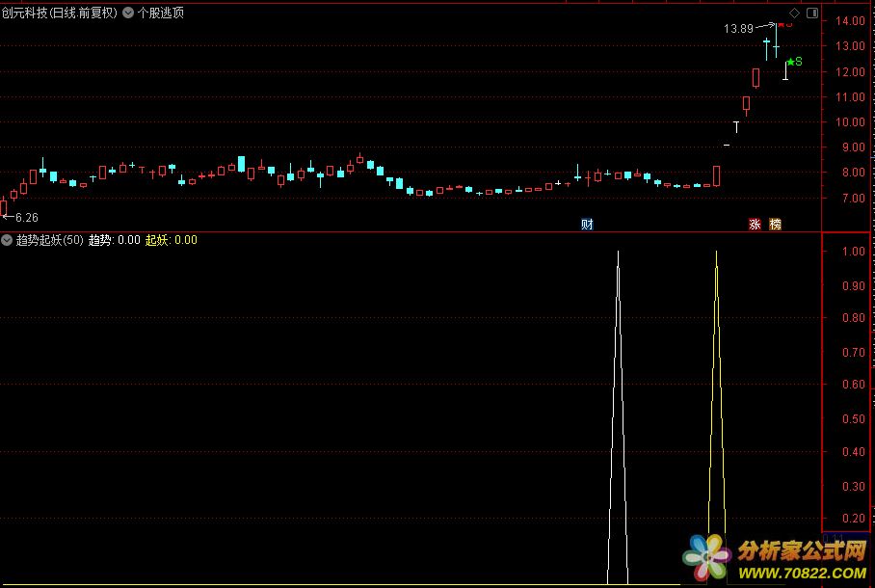Click the 榜 ranking marker

click(x=776, y=225)
